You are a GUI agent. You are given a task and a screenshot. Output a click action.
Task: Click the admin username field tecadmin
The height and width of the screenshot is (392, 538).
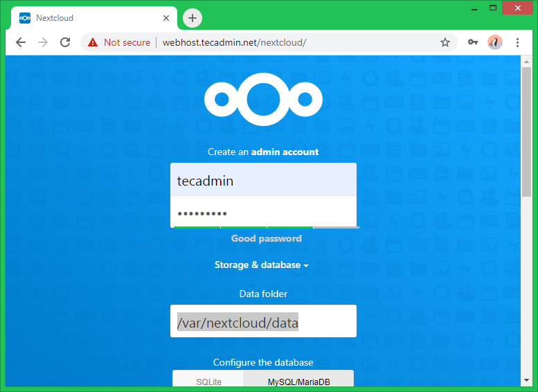(x=264, y=179)
